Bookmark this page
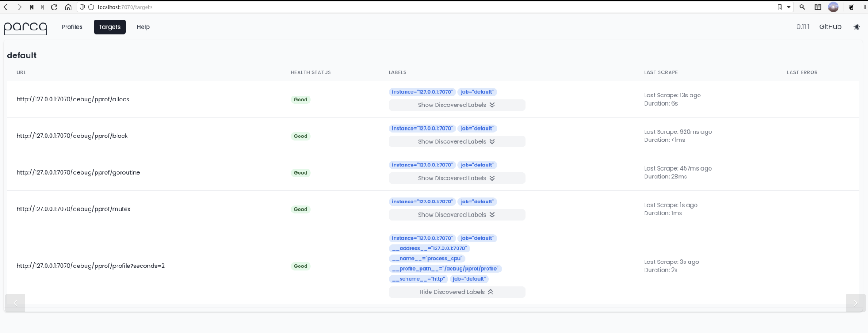 click(779, 7)
